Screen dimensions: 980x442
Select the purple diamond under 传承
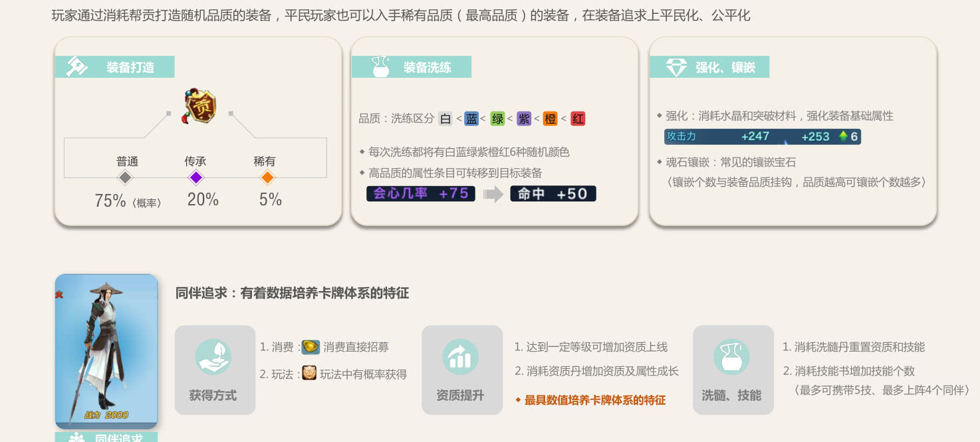[197, 177]
